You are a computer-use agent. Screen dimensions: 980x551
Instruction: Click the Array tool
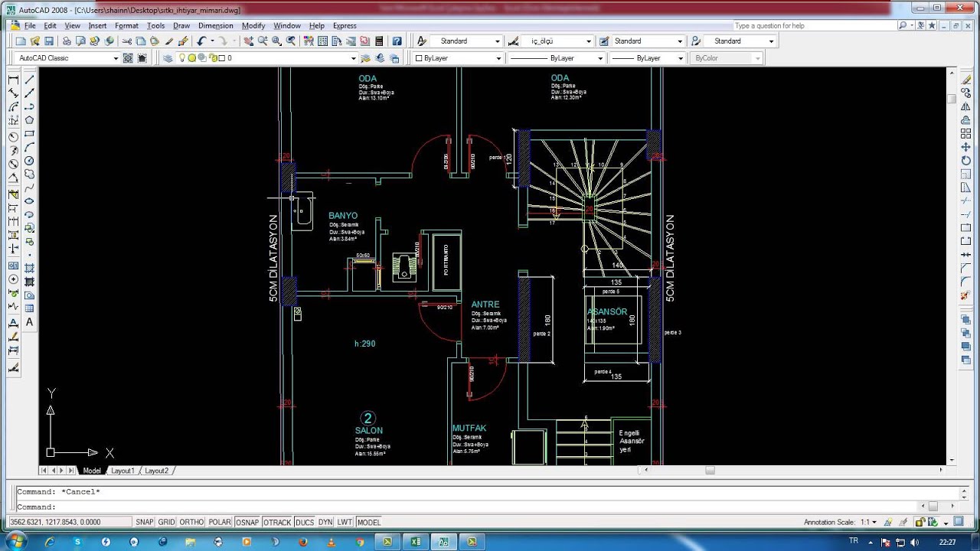coord(965,133)
